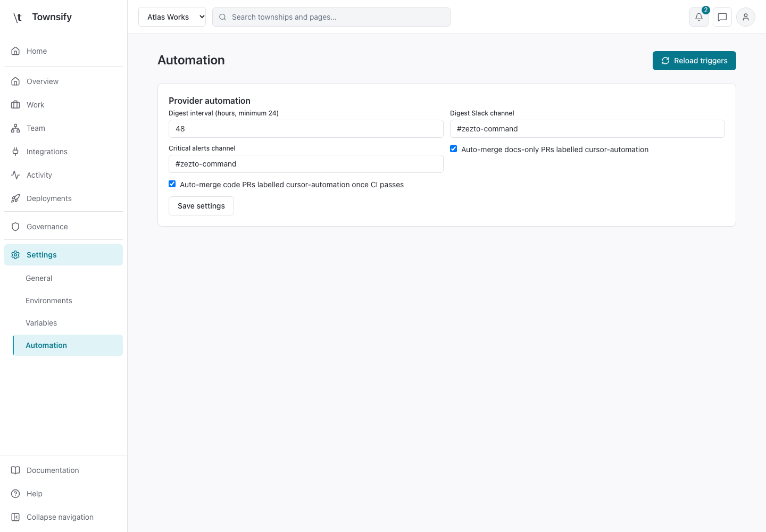Click the Townsify brand name
Image resolution: width=766 pixels, height=532 pixels.
tap(52, 17)
